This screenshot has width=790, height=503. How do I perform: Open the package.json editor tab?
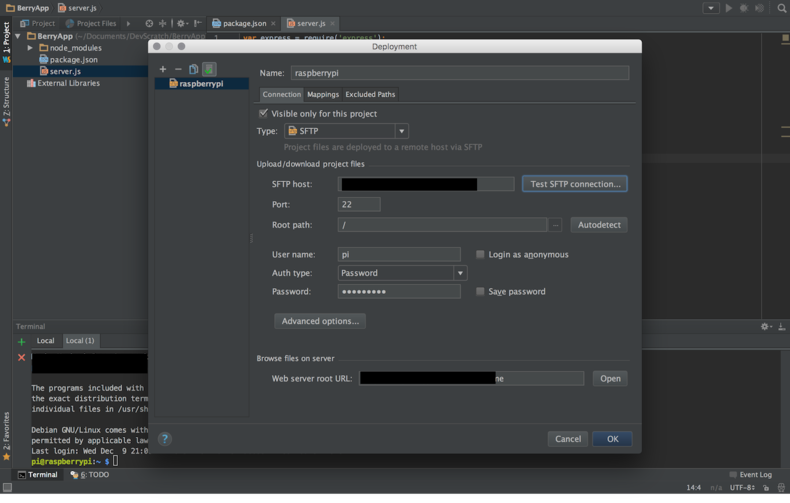pos(244,23)
